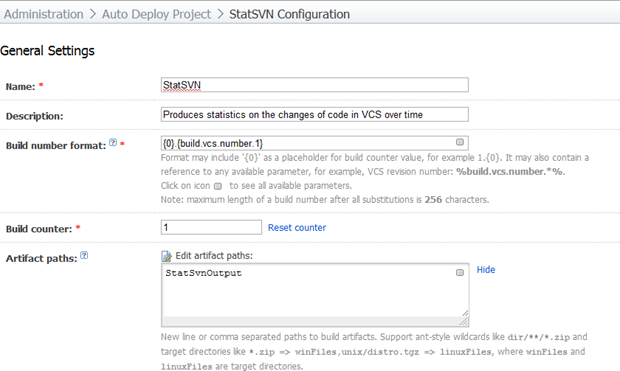Open help icon beside Build number format

(113, 143)
